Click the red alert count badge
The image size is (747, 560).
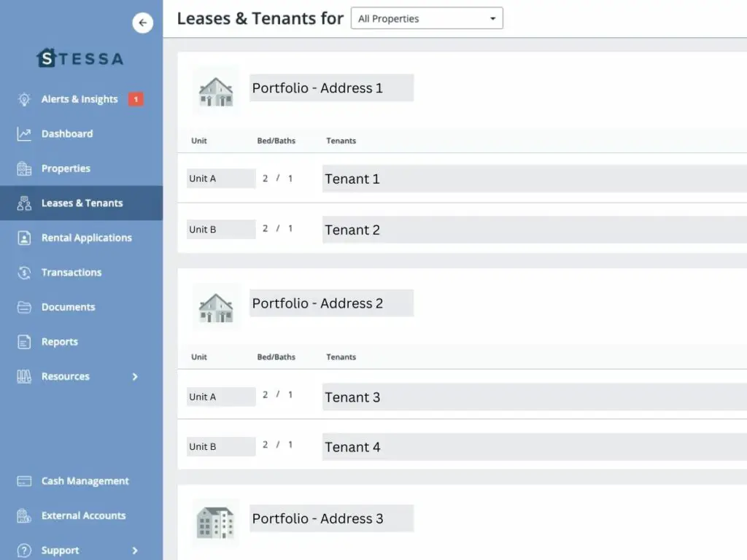[x=136, y=99]
